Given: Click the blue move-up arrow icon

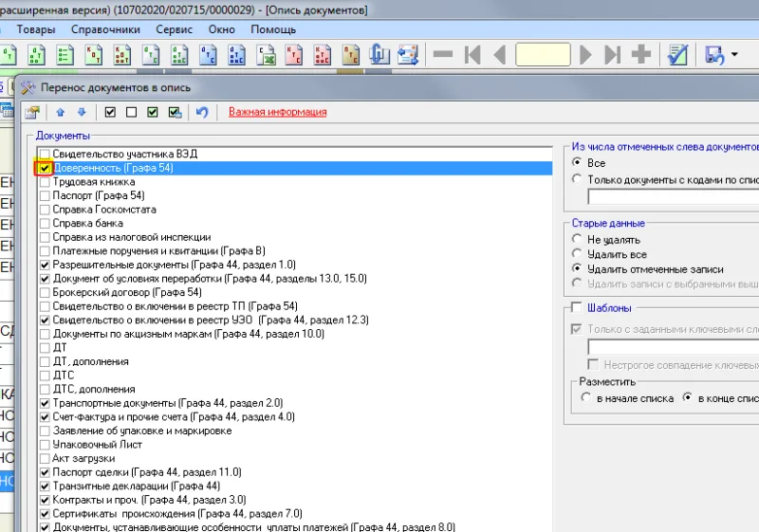Looking at the screenshot, I should [60, 112].
